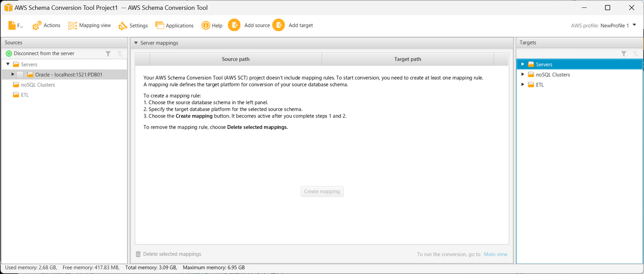
Task: Click the Applications window icon
Action: (159, 25)
